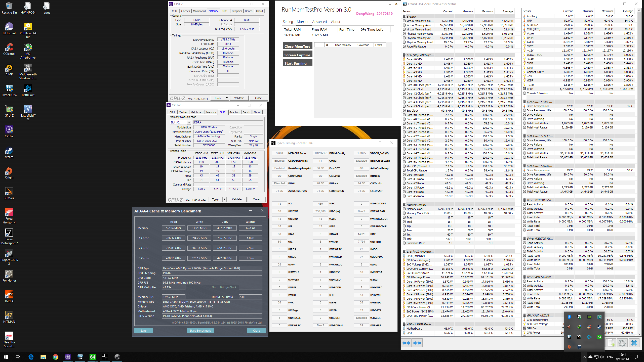Screen dimensions: 644x362
Task: Open Google Chrome from the taskbar
Action: coord(56,357)
